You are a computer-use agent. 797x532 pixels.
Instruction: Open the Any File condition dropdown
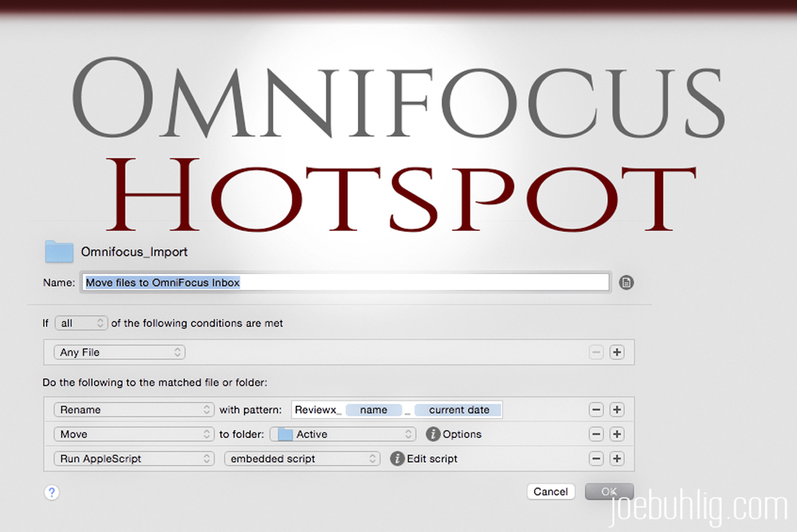(120, 352)
